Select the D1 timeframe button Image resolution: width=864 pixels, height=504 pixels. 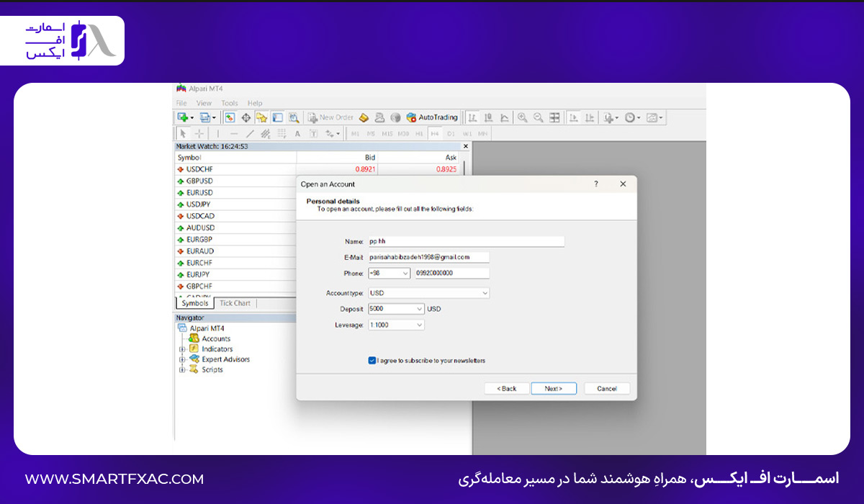451,134
